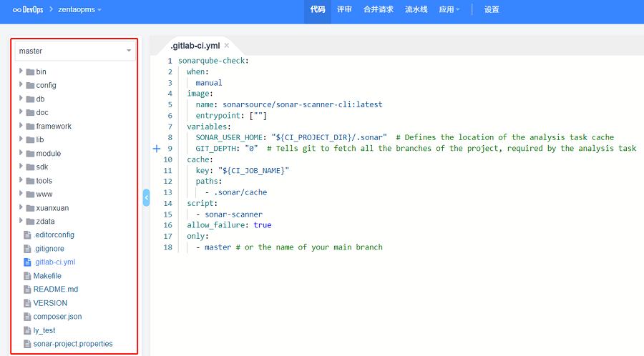This screenshot has width=644, height=356.
Task: Open the 设置 page
Action: [x=492, y=10]
